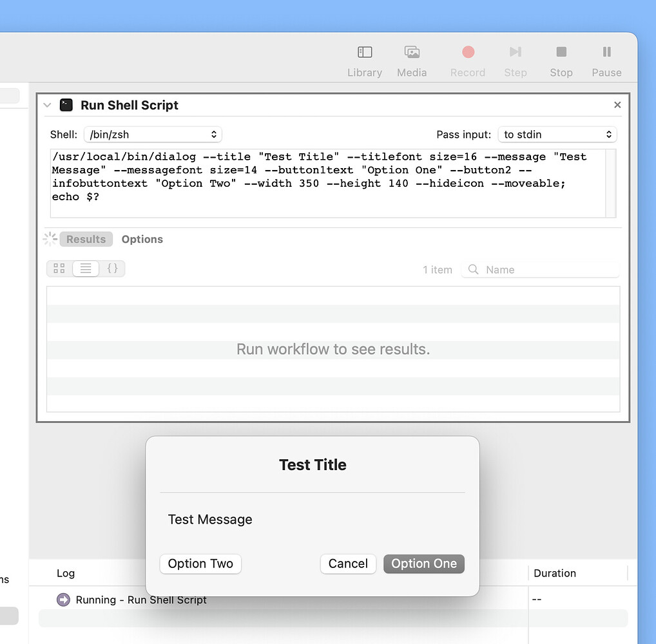Click the Name search field
The height and width of the screenshot is (644, 656).
tap(541, 270)
